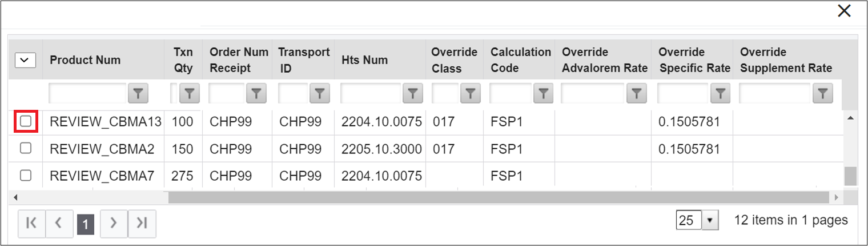
Task: Click the horizontal scrollbar thumb
Action: 497,197
